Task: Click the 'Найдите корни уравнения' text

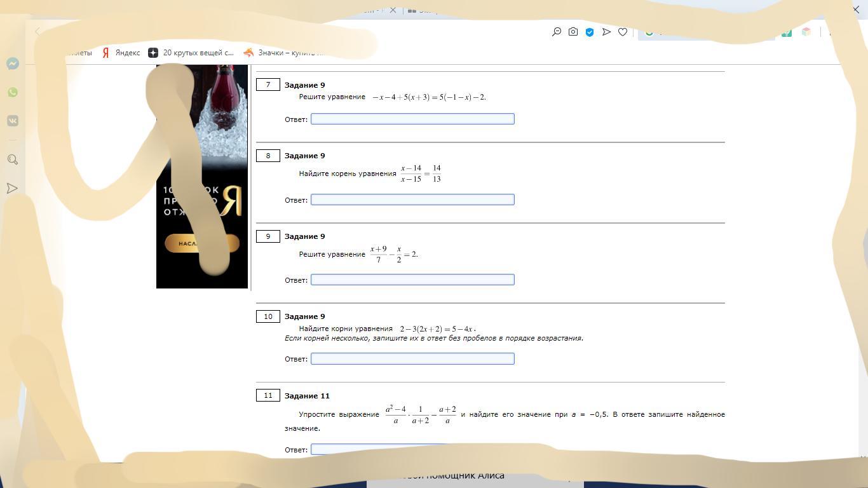Action: click(346, 329)
